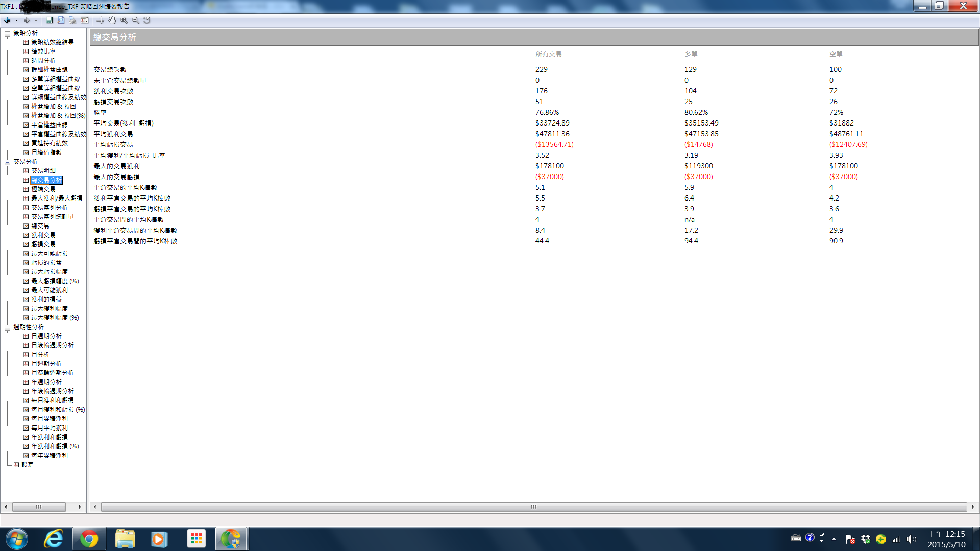Open 詳細權益曲線 chart item
The width and height of the screenshot is (980, 551).
click(49, 70)
